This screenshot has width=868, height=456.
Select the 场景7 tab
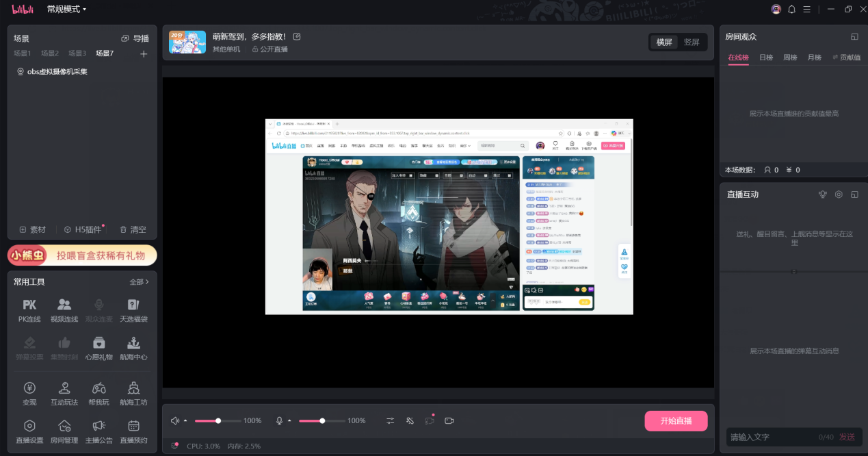105,53
